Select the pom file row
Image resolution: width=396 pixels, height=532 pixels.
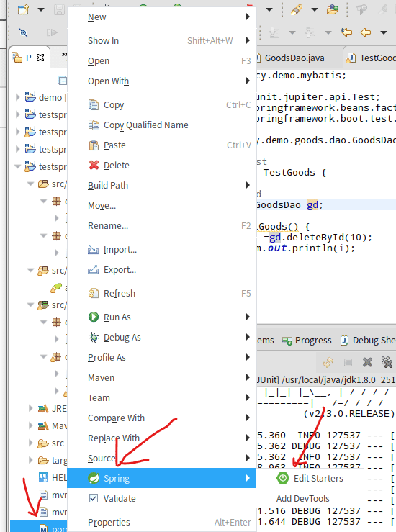pyautogui.click(x=39, y=528)
